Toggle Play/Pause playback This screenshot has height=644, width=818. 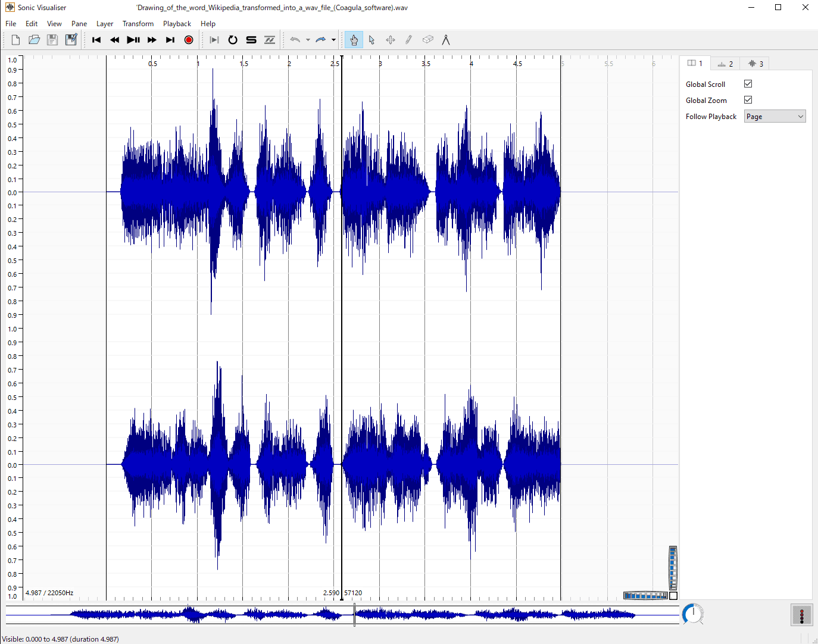click(133, 40)
